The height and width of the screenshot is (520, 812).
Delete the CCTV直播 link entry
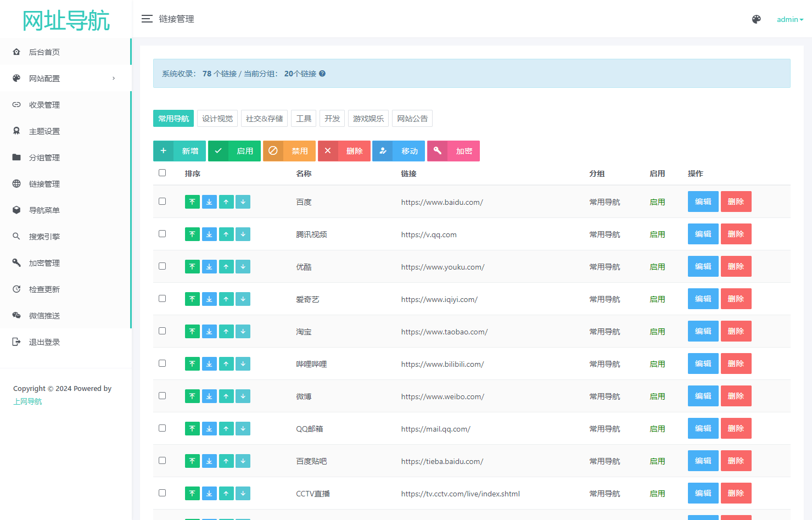pyautogui.click(x=736, y=493)
